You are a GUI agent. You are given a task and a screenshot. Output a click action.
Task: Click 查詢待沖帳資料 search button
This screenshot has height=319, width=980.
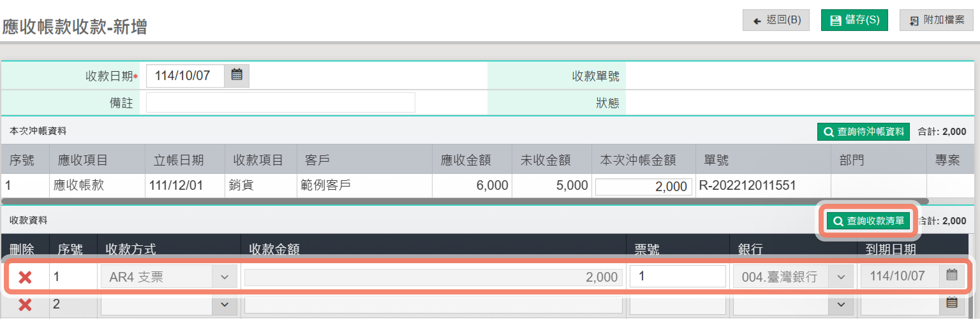pyautogui.click(x=863, y=131)
